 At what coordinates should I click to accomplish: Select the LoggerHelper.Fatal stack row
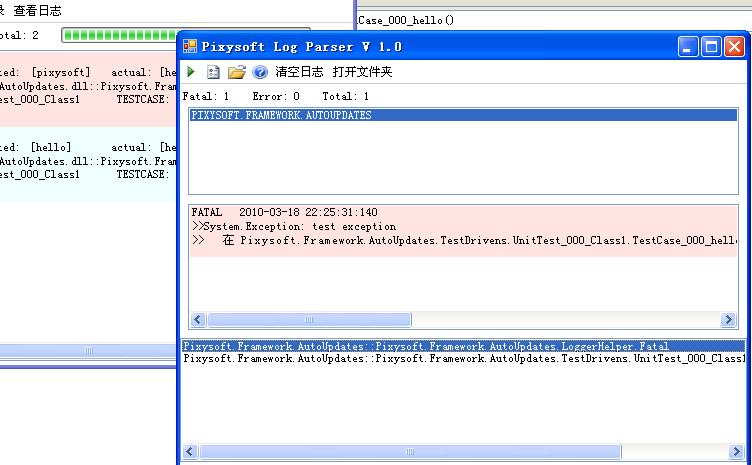point(463,346)
